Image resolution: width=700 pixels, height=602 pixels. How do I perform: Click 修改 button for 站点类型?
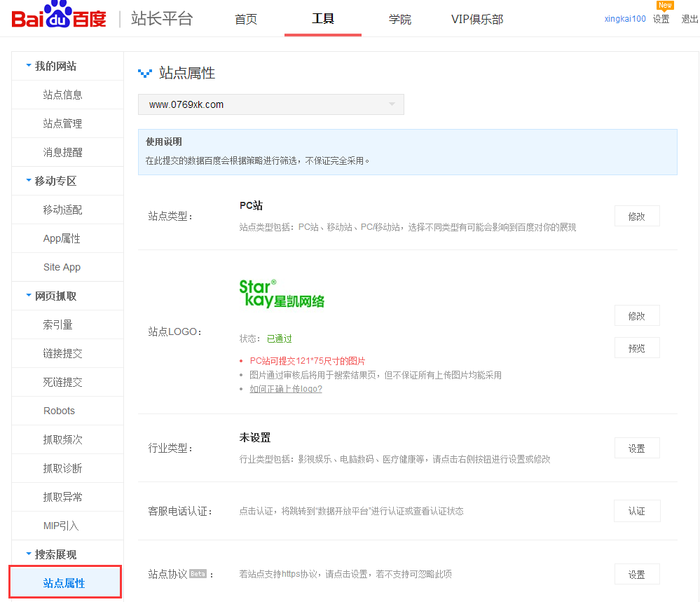[x=636, y=217]
